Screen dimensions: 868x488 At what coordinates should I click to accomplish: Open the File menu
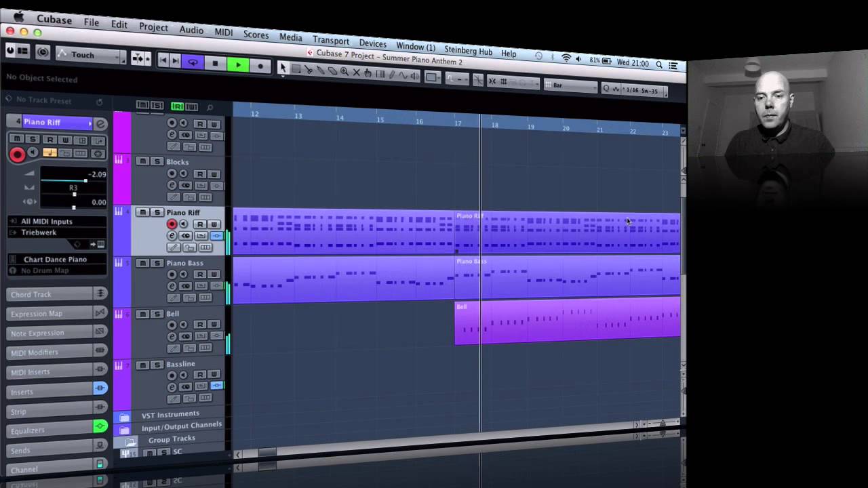click(x=92, y=22)
